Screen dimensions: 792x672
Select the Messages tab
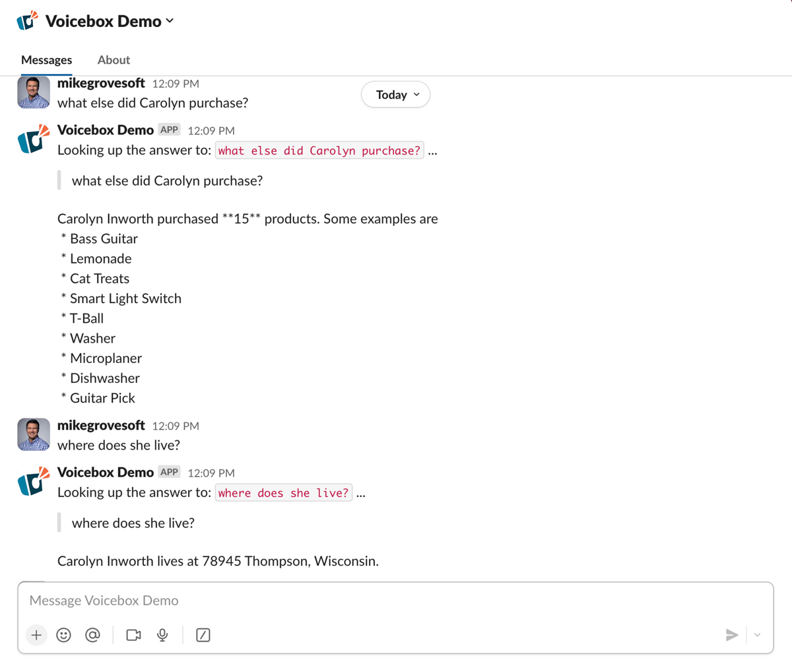pyautogui.click(x=46, y=60)
